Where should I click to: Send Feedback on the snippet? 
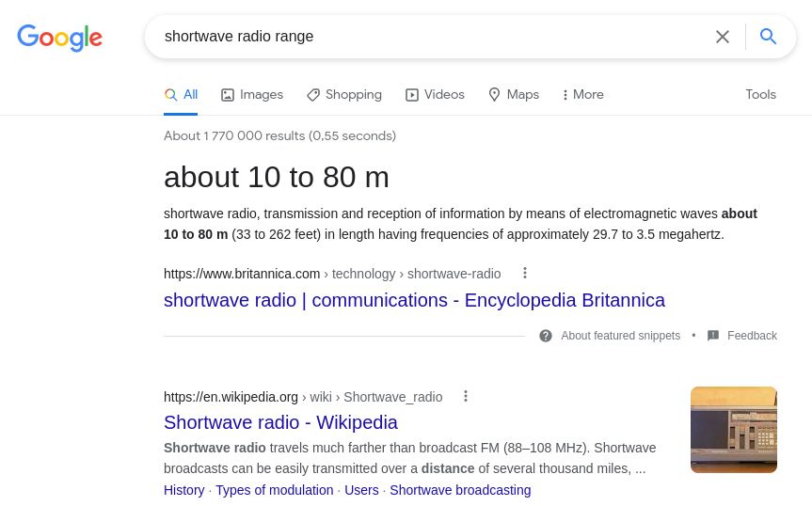pyautogui.click(x=752, y=336)
